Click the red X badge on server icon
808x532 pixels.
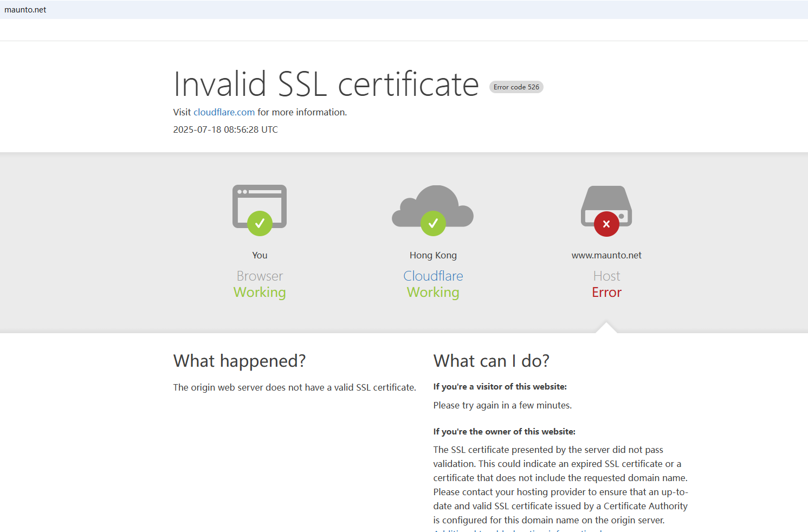click(606, 224)
